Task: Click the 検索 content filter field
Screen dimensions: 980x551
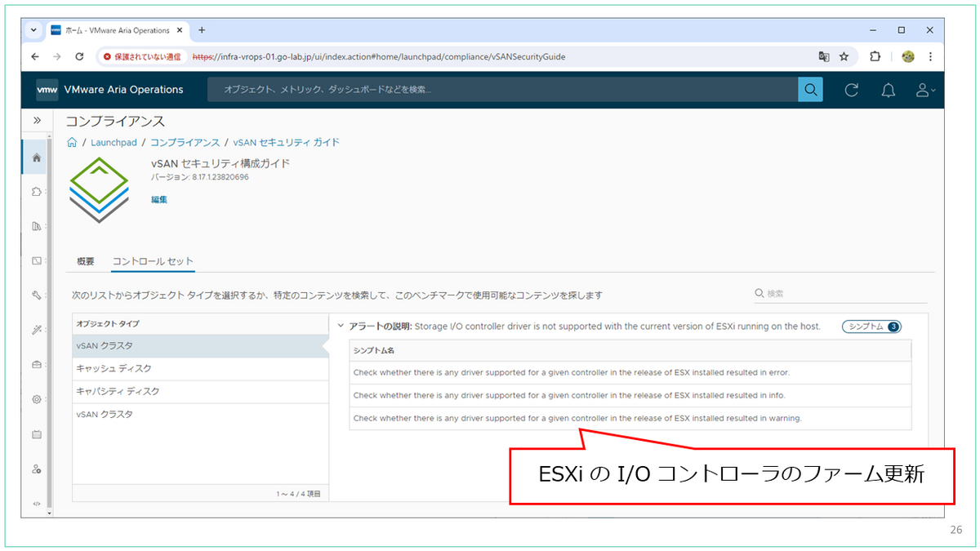Action: click(841, 294)
